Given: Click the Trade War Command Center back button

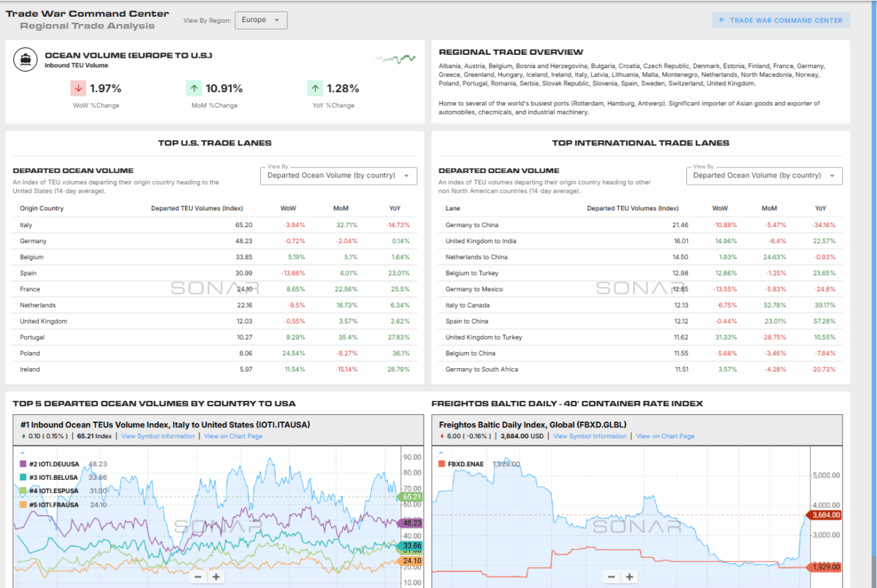Looking at the screenshot, I should 781,20.
